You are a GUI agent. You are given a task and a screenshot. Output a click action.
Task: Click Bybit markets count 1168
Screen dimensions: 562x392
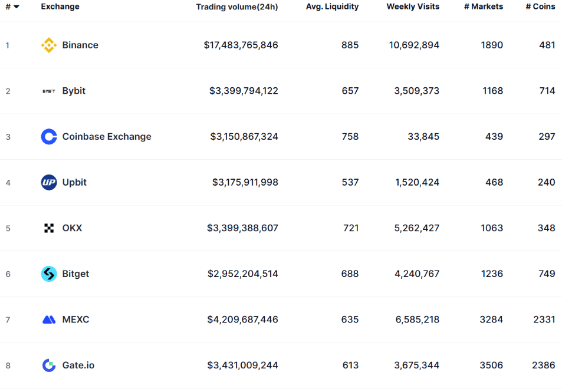493,91
